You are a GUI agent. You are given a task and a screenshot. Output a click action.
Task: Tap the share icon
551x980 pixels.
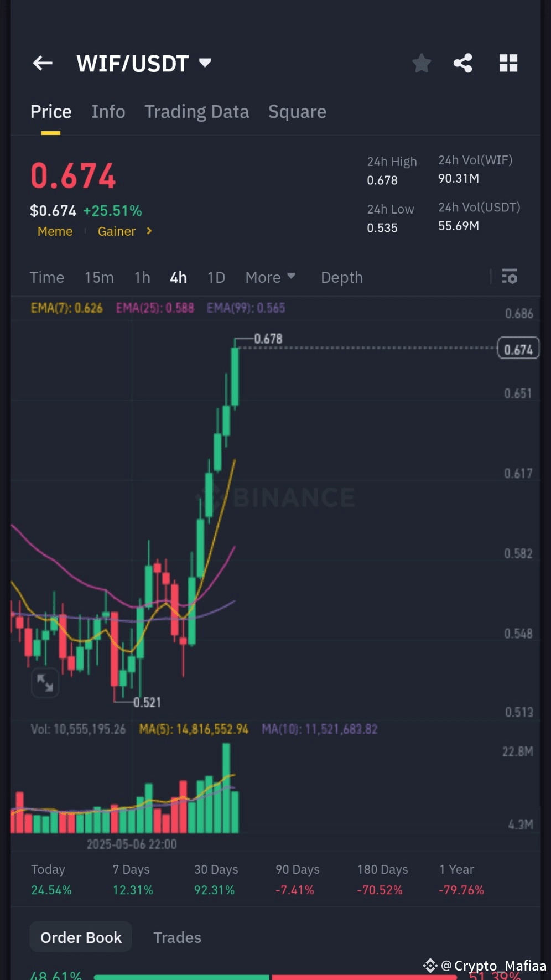click(463, 64)
